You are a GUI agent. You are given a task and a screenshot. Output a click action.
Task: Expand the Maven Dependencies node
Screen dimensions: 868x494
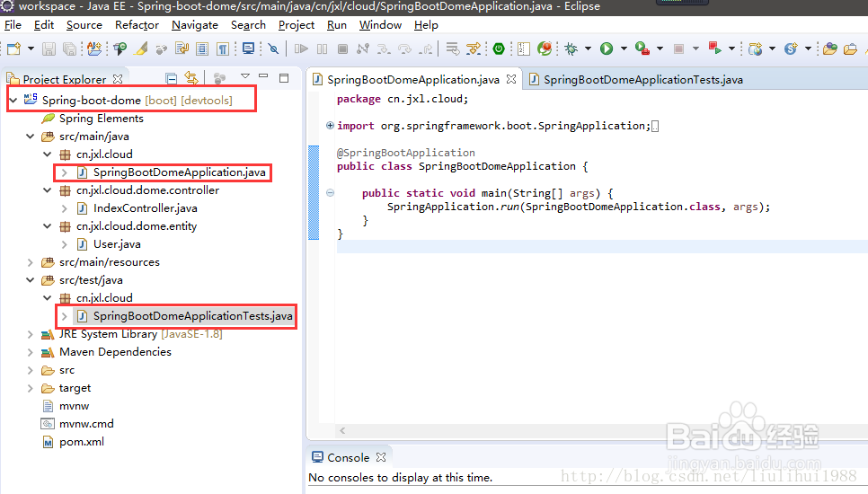pos(31,352)
